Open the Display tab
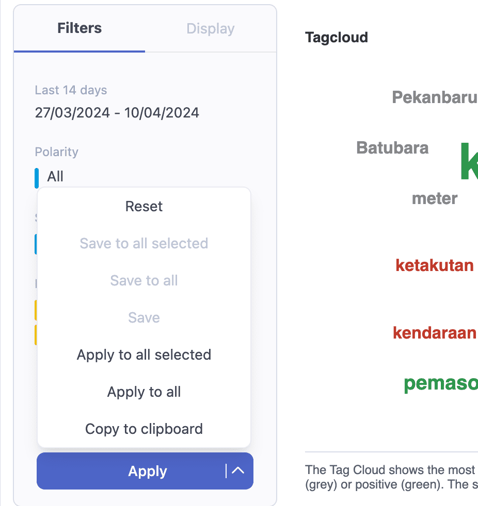Screen dimensions: 478x506 [x=210, y=29]
